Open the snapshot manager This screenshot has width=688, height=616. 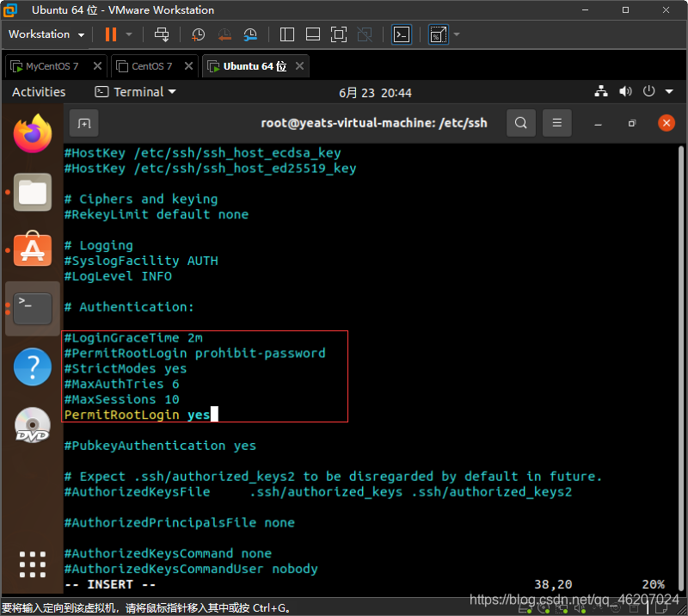[250, 34]
